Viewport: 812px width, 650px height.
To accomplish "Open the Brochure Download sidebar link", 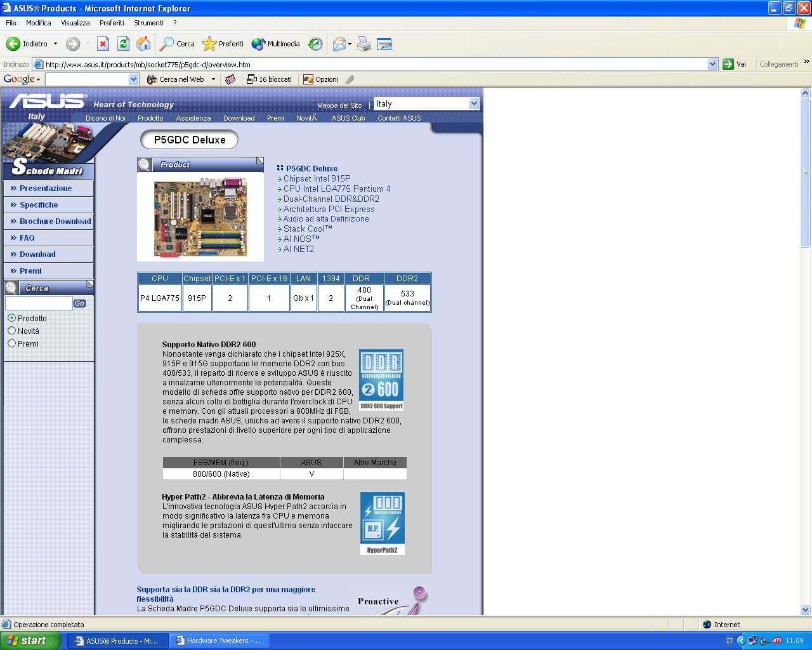I will point(55,222).
